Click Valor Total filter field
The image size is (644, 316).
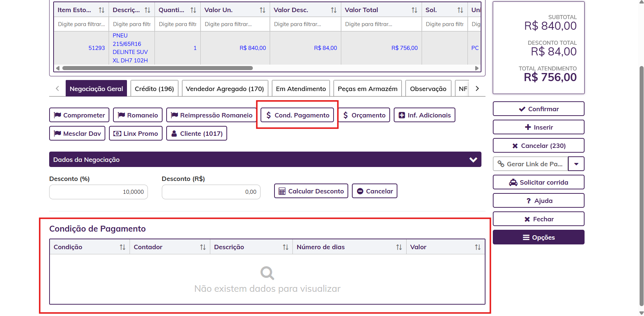point(381,24)
